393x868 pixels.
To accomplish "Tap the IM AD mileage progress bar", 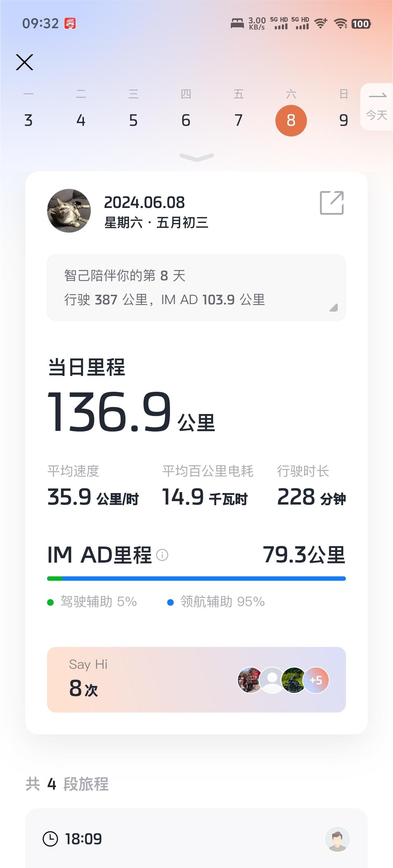I will click(x=196, y=579).
